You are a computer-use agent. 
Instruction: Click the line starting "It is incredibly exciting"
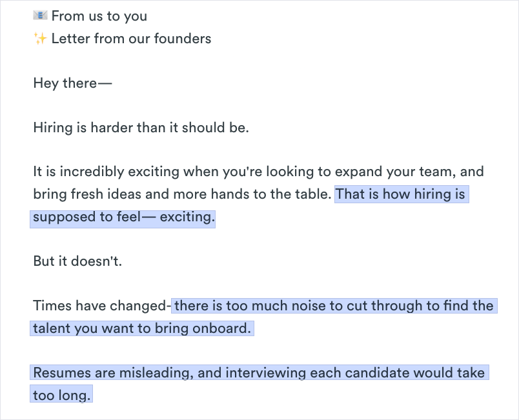coord(129,172)
